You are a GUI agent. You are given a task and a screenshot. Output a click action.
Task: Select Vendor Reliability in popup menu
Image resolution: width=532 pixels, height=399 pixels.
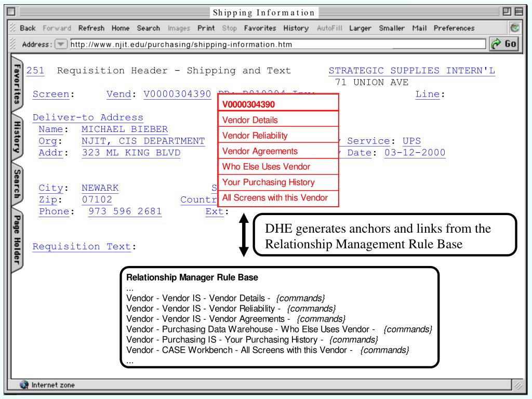pyautogui.click(x=278, y=136)
